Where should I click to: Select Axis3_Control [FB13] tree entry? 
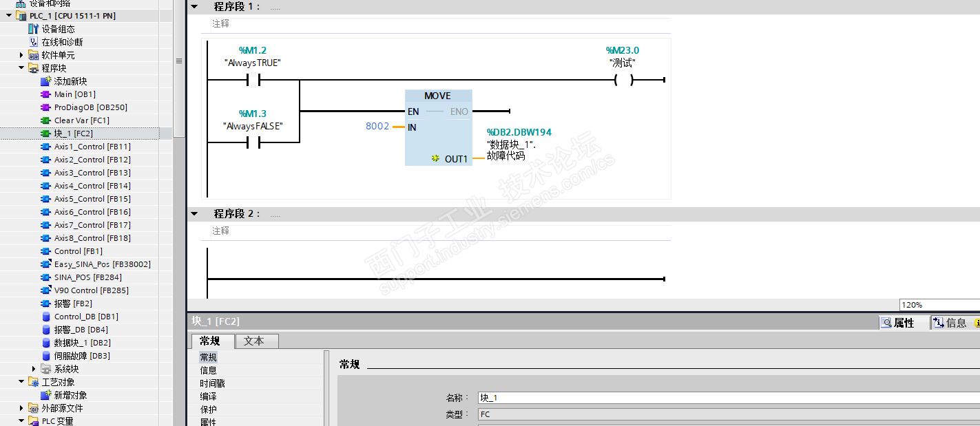pos(92,173)
